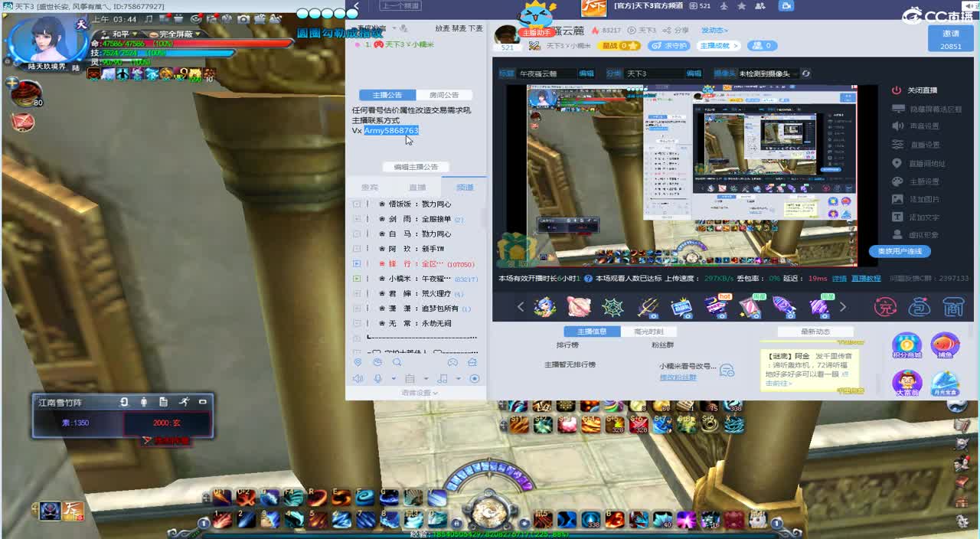Expand the microphone options arrow
The width and height of the screenshot is (980, 539).
[x=394, y=379]
